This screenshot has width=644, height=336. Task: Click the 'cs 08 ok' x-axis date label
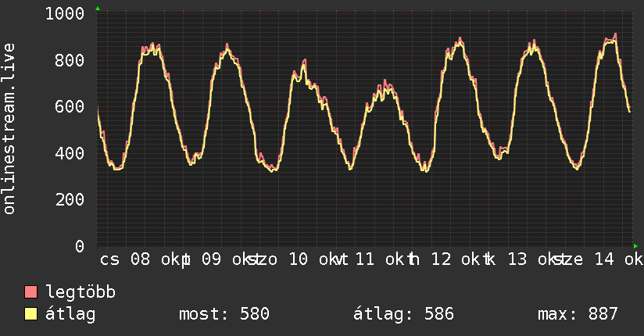(141, 259)
